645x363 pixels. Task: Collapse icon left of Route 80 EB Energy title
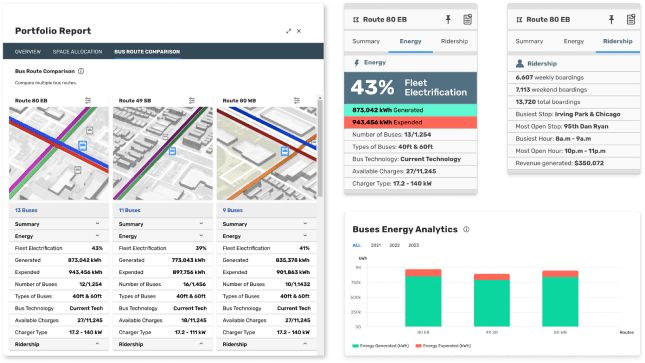point(356,19)
